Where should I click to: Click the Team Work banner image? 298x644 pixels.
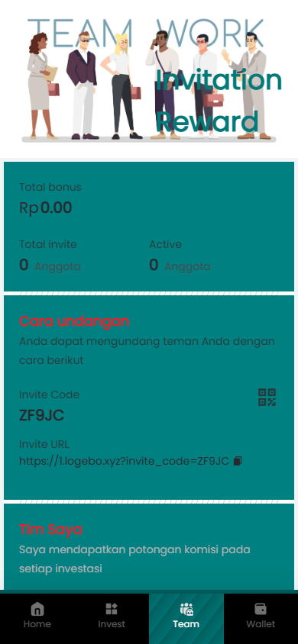click(149, 79)
